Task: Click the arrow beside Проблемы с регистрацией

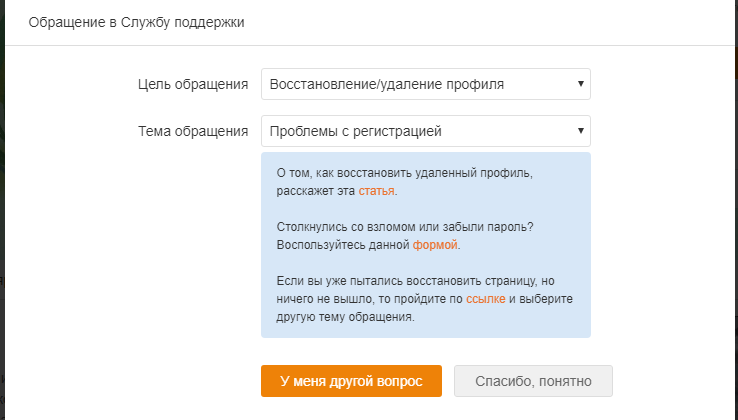Action: click(580, 130)
